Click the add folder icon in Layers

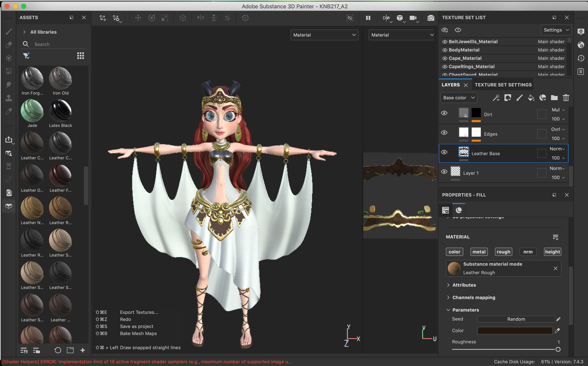click(x=554, y=98)
